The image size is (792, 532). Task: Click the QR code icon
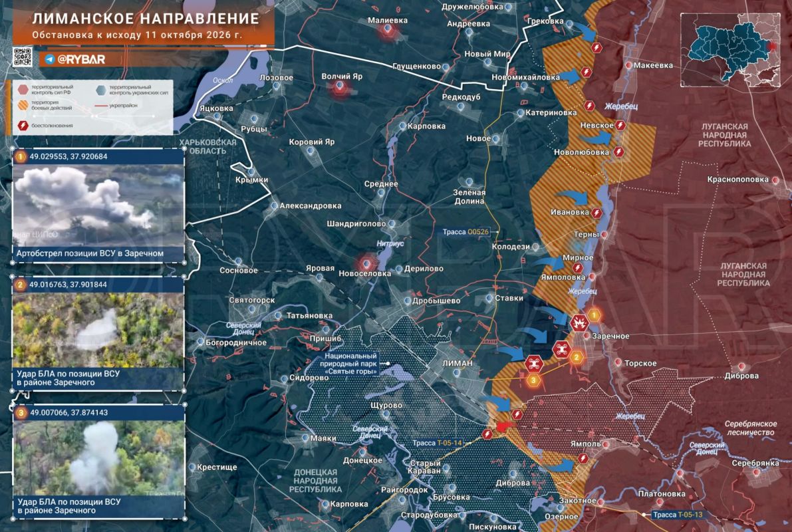coord(22,57)
